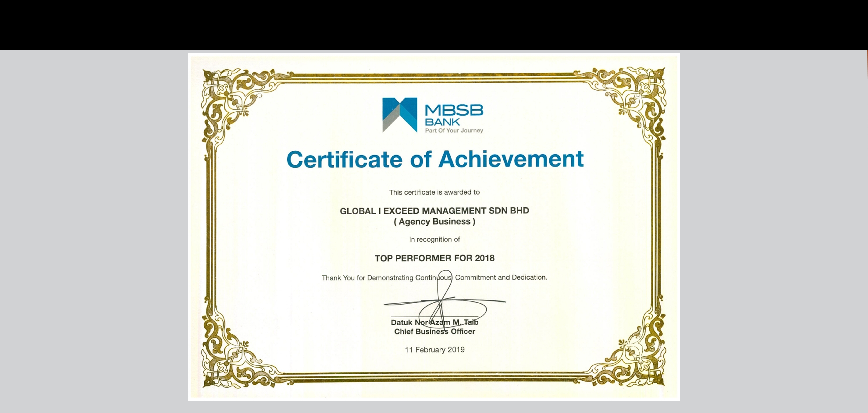Click the 'In recognition of' text
This screenshot has height=413, width=868.
tap(434, 239)
